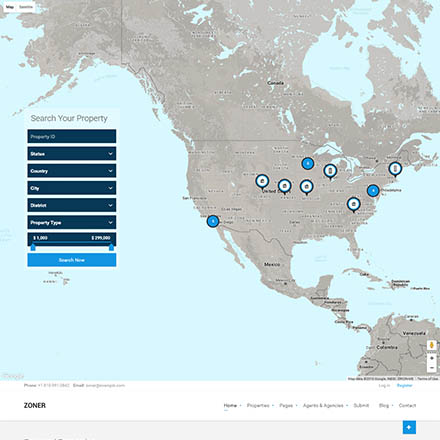Viewport: 440px width, 440px height.
Task: Open the Pages menu
Action: tap(286, 405)
